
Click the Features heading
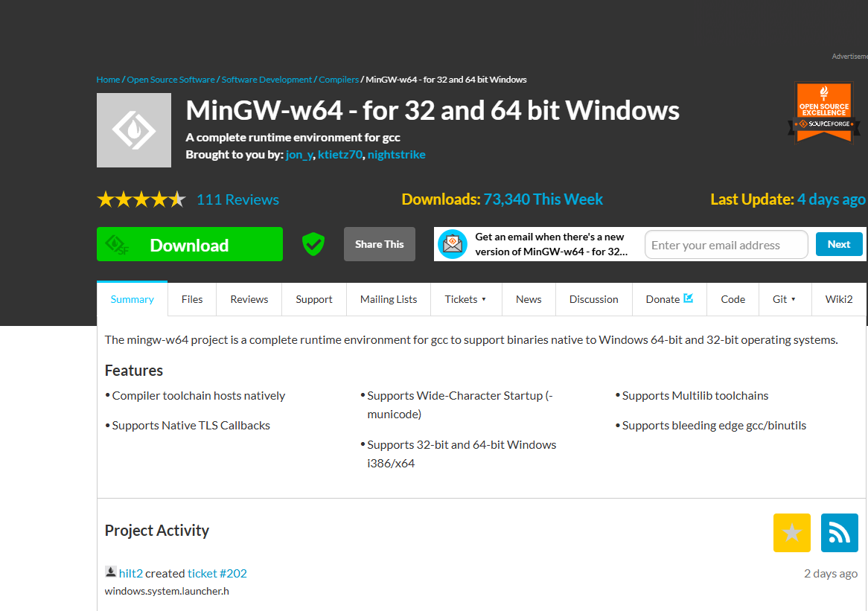click(x=134, y=371)
